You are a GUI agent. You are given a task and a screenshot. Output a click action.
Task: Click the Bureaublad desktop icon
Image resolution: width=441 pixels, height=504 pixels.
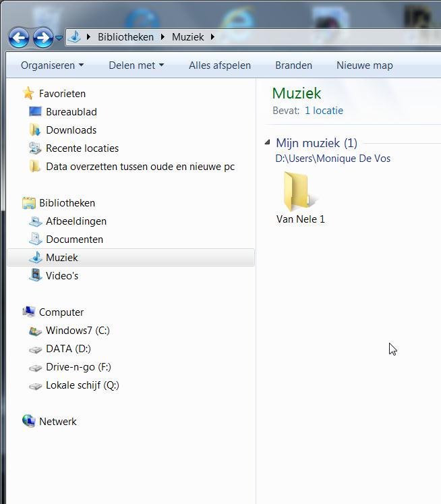coord(35,111)
